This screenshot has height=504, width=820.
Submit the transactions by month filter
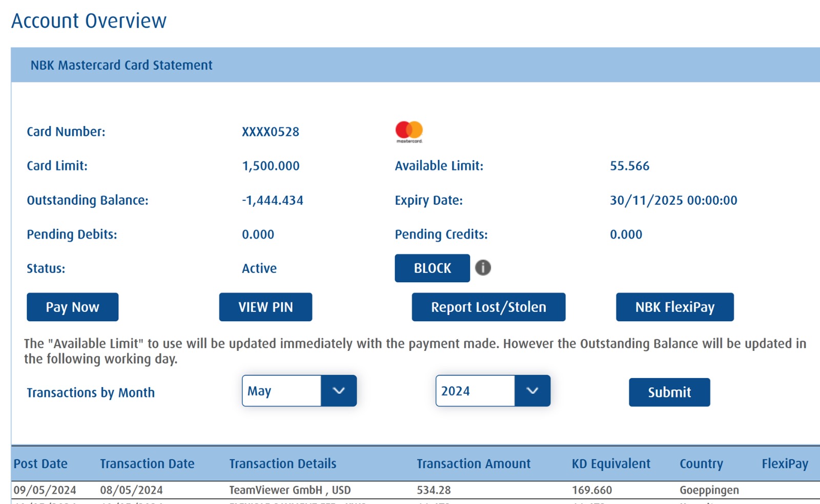(x=669, y=392)
